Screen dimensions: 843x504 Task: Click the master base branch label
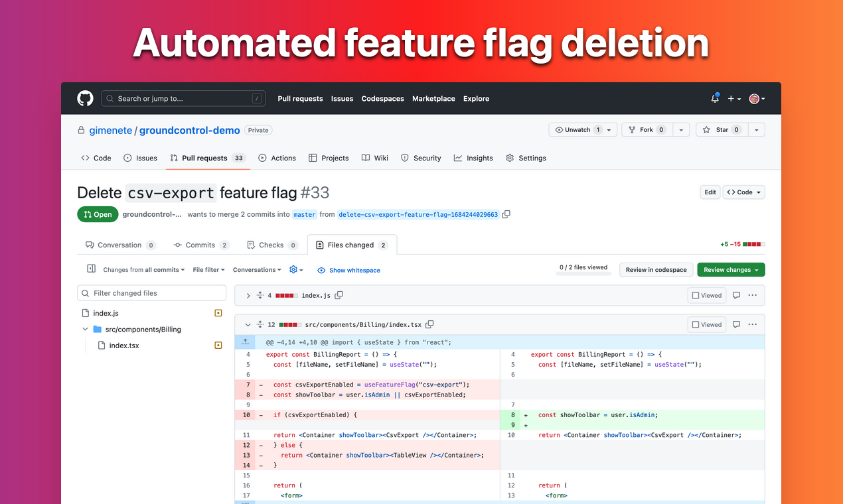pos(305,215)
